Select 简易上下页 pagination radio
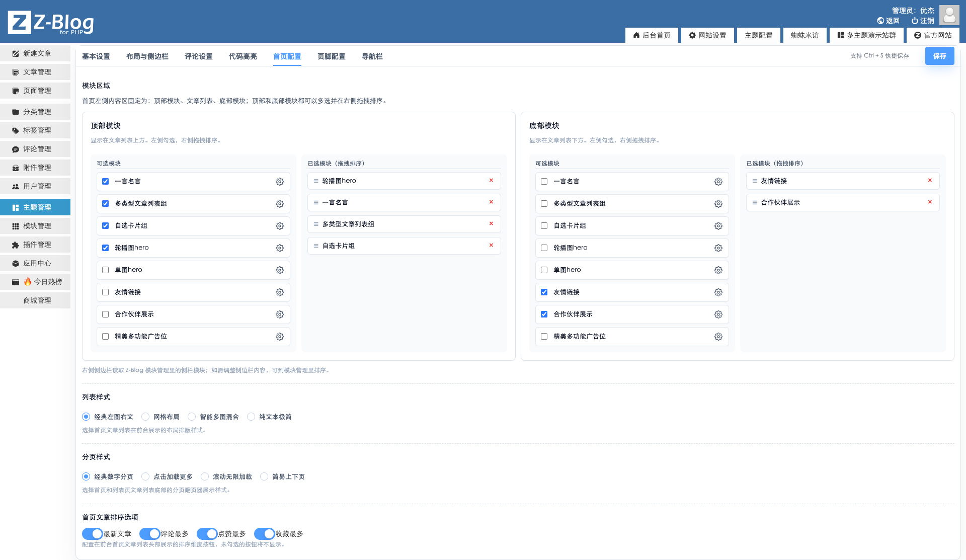The image size is (966, 560). coord(264,476)
